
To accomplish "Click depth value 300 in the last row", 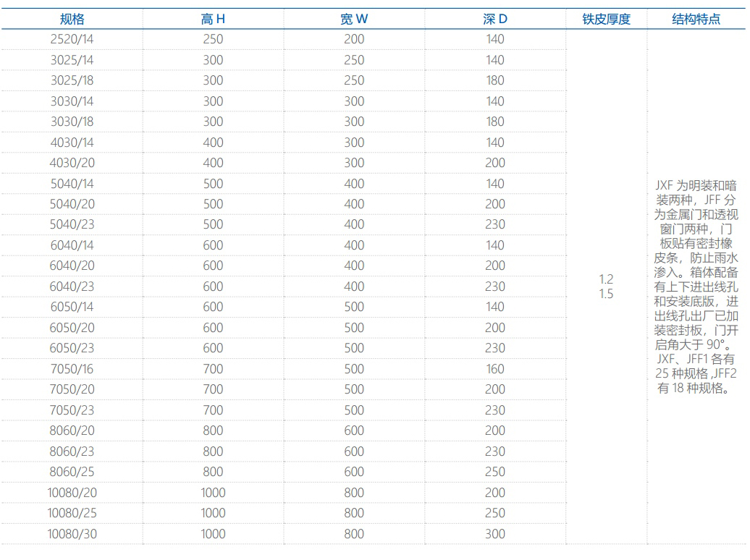I will [x=495, y=534].
